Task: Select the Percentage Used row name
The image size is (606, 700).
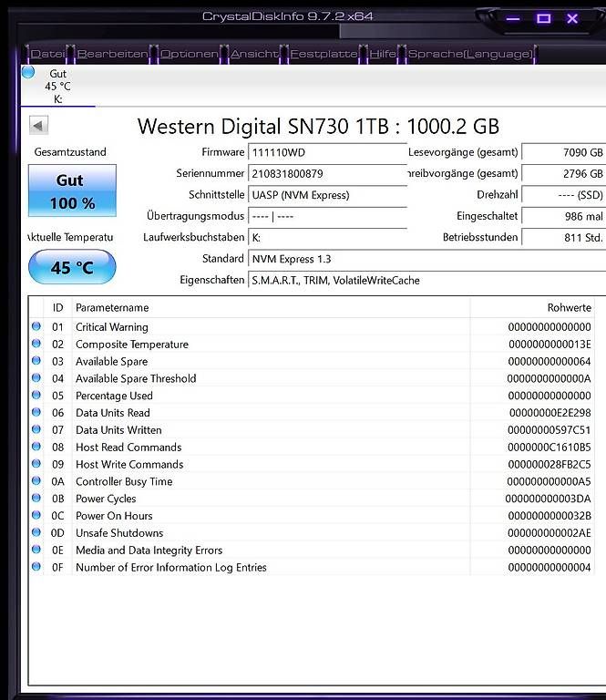Action: [114, 396]
